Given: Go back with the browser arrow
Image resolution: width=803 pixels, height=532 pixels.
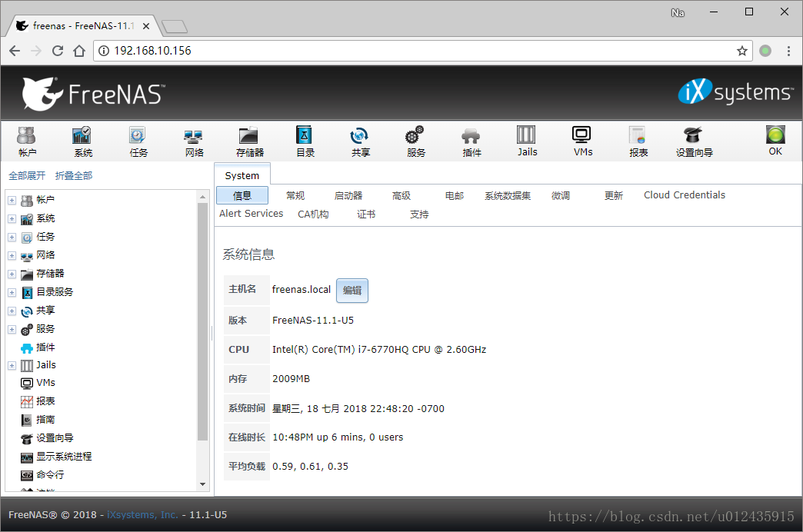Looking at the screenshot, I should (15, 51).
